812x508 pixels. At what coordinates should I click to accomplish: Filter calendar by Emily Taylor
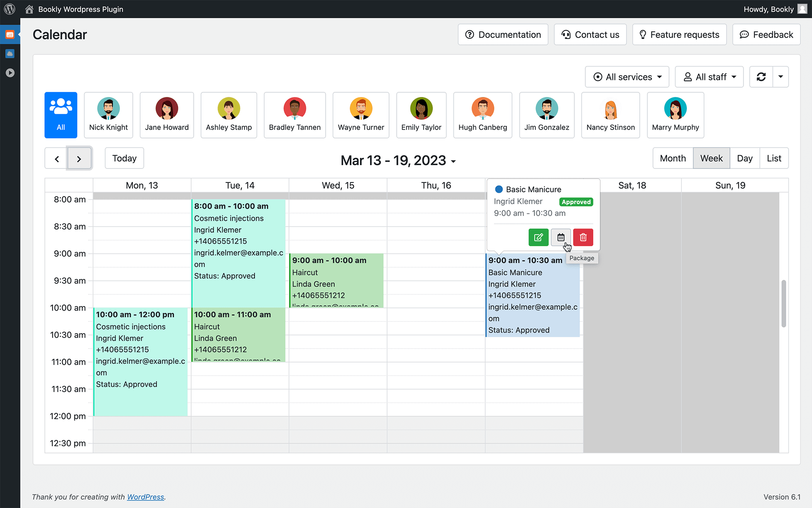[x=421, y=115]
